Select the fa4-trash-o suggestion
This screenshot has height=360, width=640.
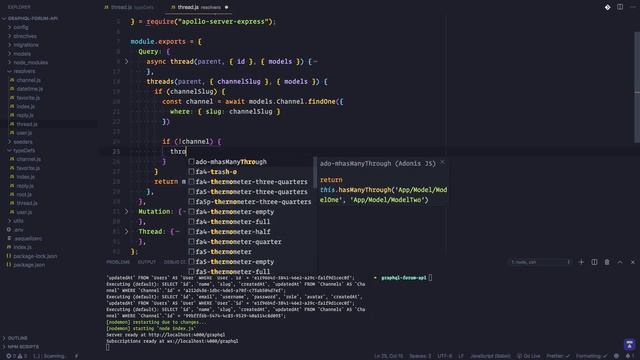(251, 172)
